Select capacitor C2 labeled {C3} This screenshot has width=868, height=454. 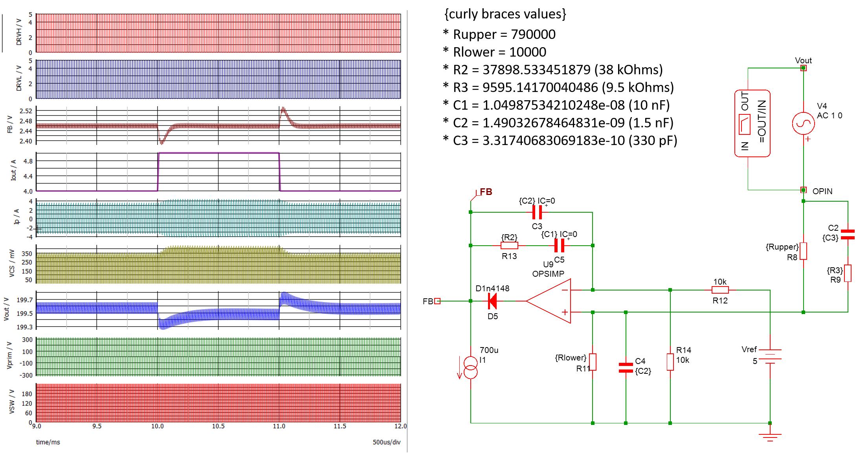848,235
